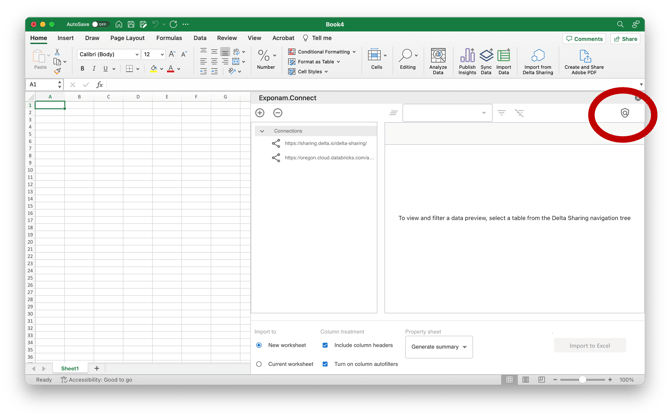This screenshot has width=670, height=418.
Task: Select the Current worksheet radio button
Action: [x=259, y=364]
